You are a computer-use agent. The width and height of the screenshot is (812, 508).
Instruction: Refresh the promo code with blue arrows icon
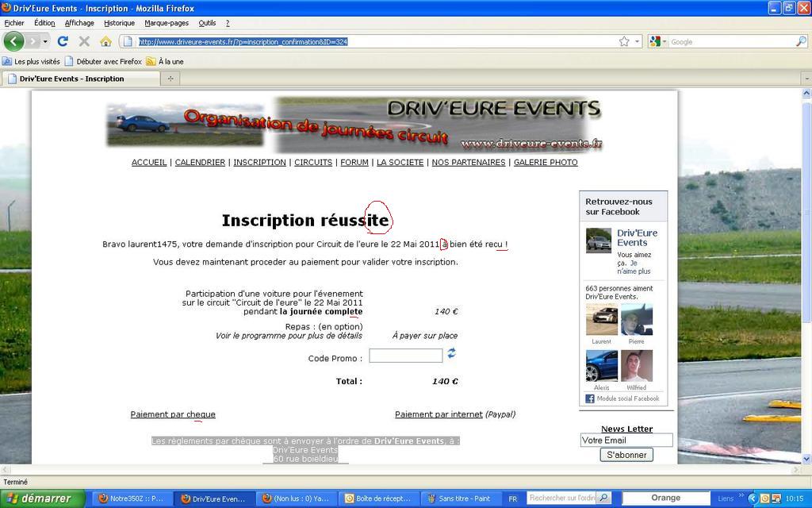point(451,352)
